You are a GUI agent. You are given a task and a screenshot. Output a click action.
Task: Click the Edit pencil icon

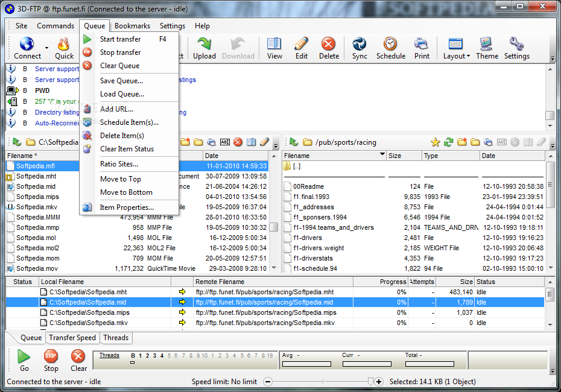tap(301, 43)
